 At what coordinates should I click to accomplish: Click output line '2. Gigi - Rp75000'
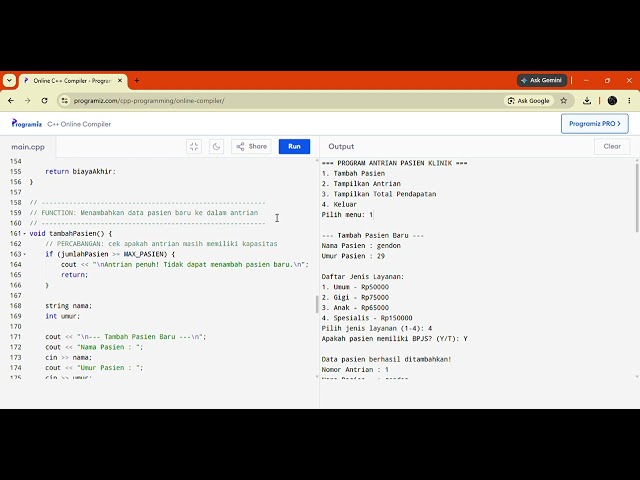(x=355, y=297)
